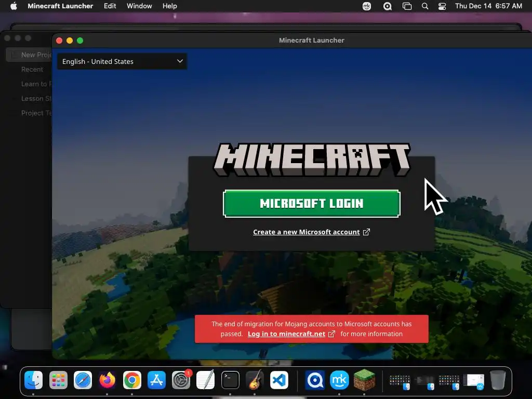
Task: Select Lesson item in background window sidebar
Action: pyautogui.click(x=36, y=98)
